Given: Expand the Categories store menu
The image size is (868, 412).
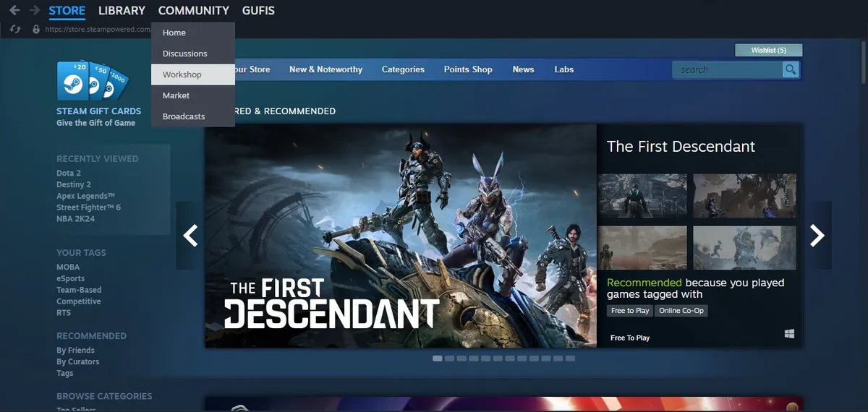Looking at the screenshot, I should pos(403,69).
